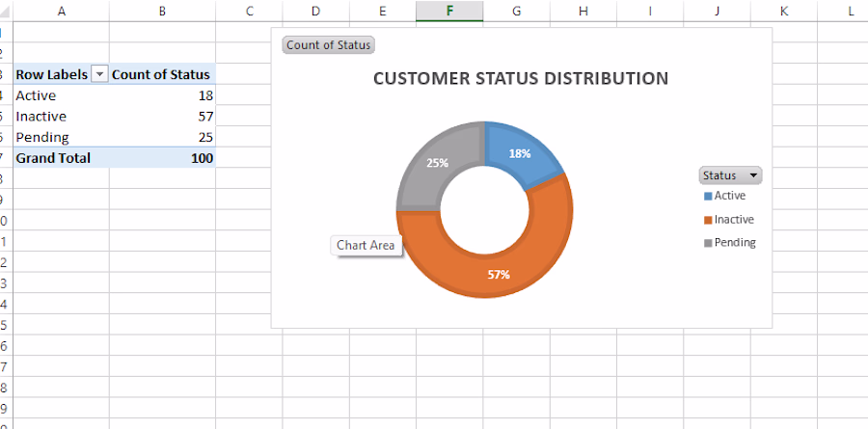Select the cell with value 18
This screenshot has height=429, width=868.
162,95
